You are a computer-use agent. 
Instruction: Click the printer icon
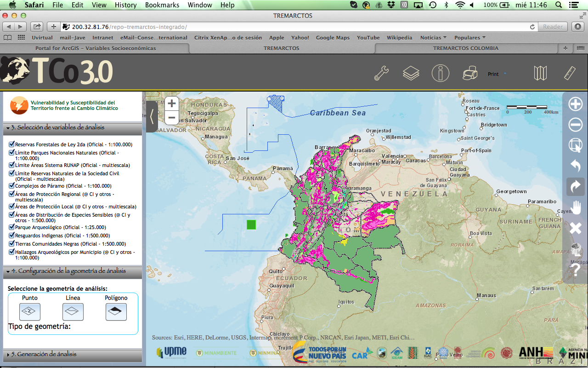pos(470,73)
